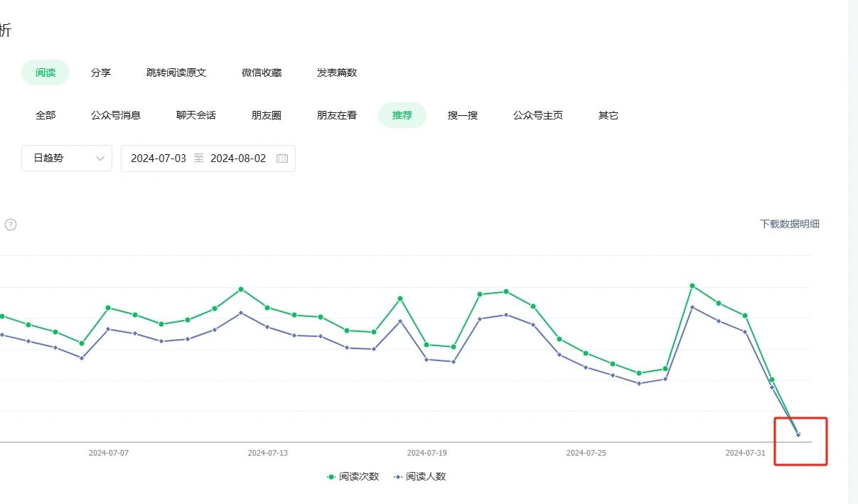The image size is (858, 504).
Task: Click the highest green point near 2024-07-31
Action: [692, 286]
